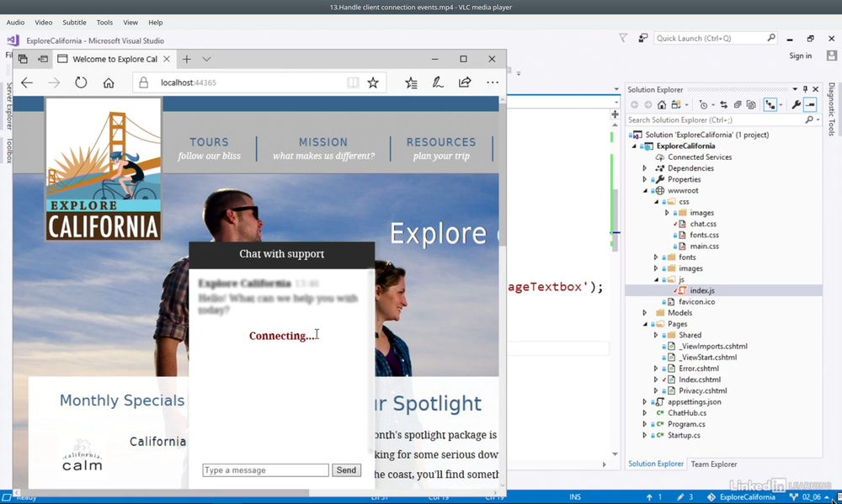
Task: Click the Solution Explorer Sync icon
Action: point(724,104)
